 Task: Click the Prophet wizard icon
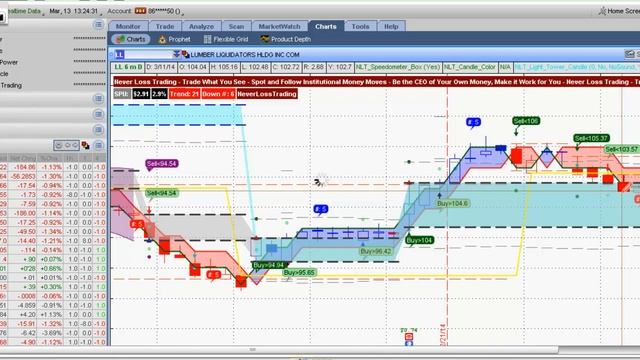point(162,39)
